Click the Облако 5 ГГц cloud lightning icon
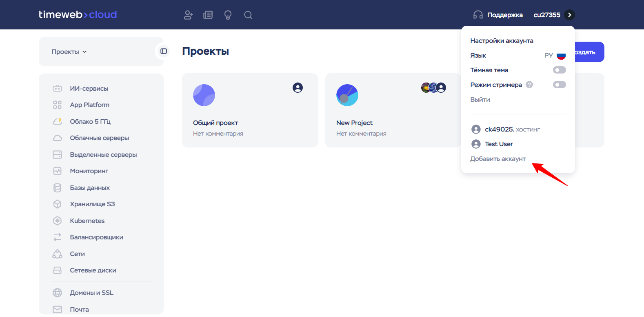 pos(58,121)
